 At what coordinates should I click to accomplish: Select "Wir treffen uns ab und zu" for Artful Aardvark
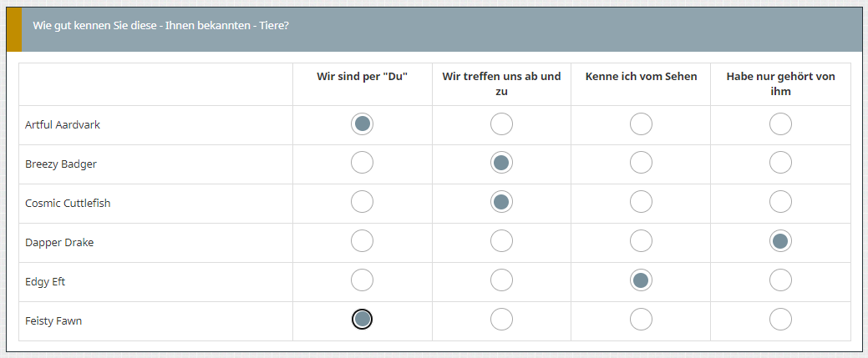501,124
